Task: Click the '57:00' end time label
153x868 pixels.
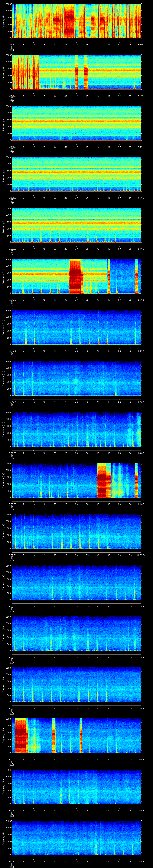Action: coord(141,402)
